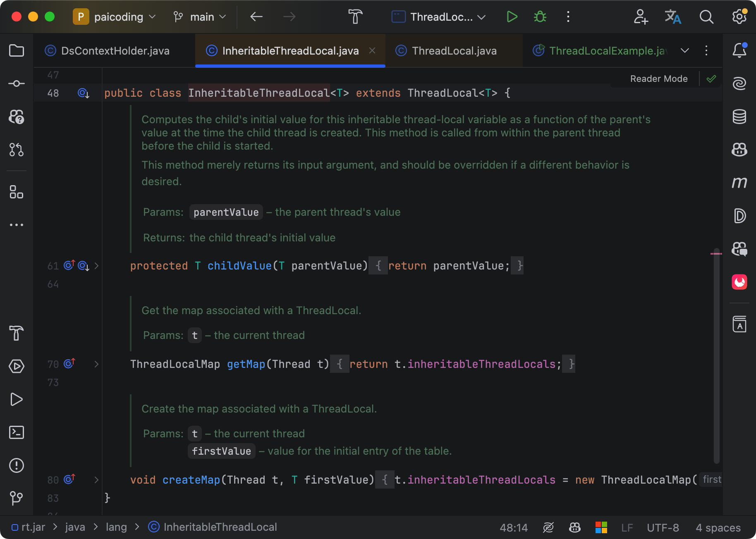Expand the folded code at line 70

[97, 364]
